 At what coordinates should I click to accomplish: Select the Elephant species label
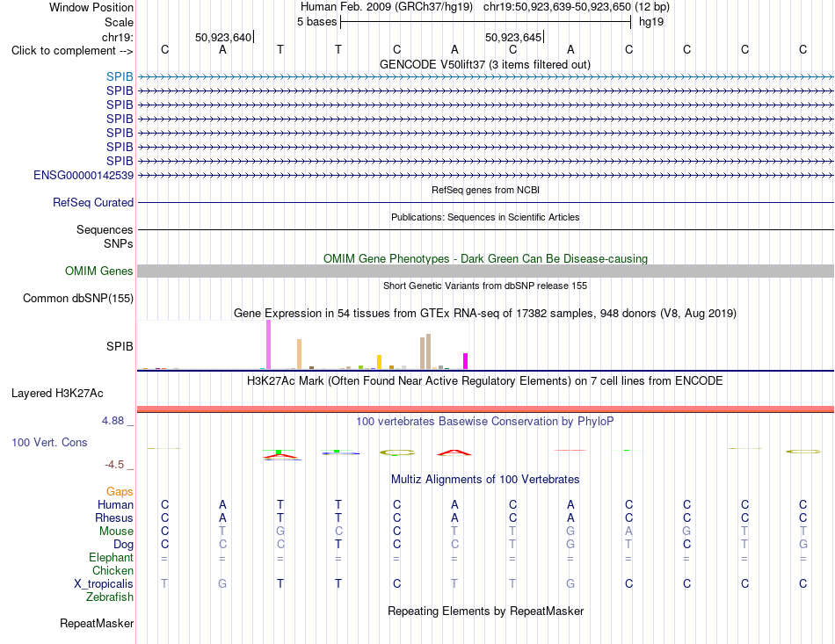click(x=111, y=557)
